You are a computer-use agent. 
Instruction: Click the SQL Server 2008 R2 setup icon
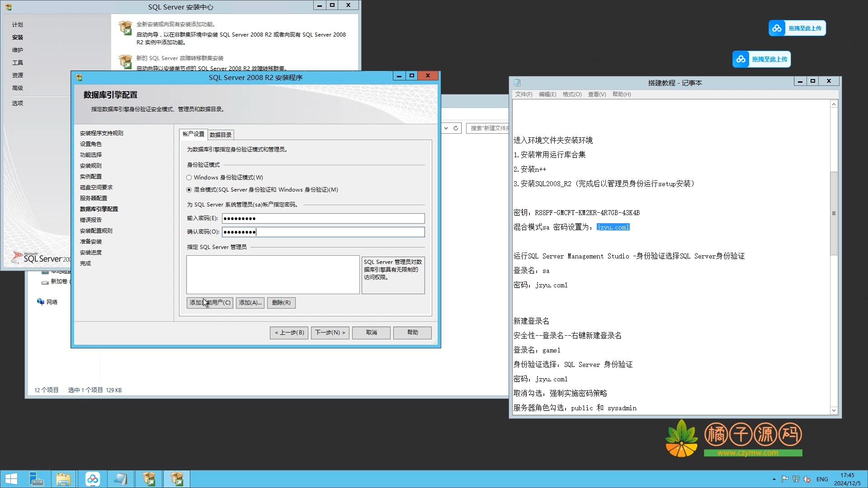tap(79, 77)
